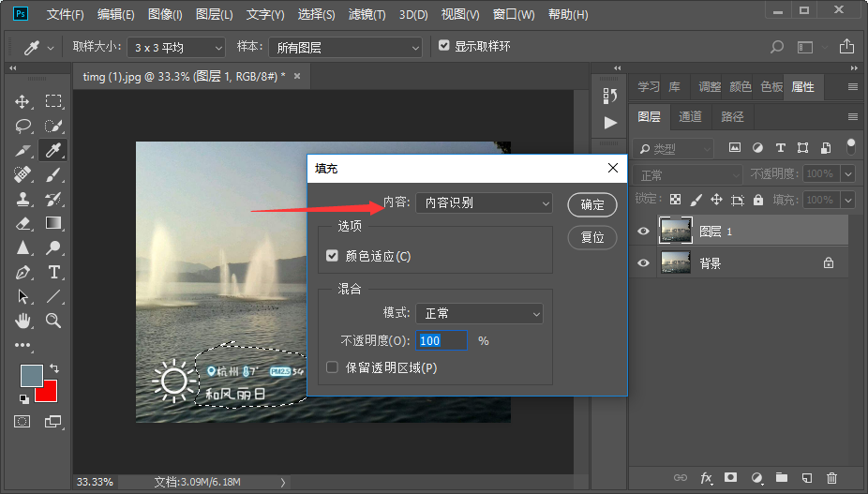Select the Pen tool
The height and width of the screenshot is (494, 868).
click(x=22, y=272)
